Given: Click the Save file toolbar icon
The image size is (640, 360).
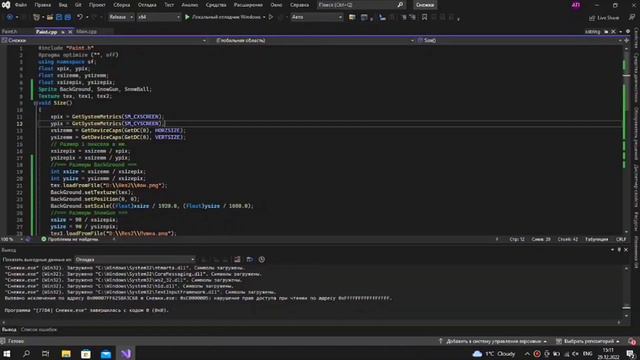Looking at the screenshot, I should (59, 17).
